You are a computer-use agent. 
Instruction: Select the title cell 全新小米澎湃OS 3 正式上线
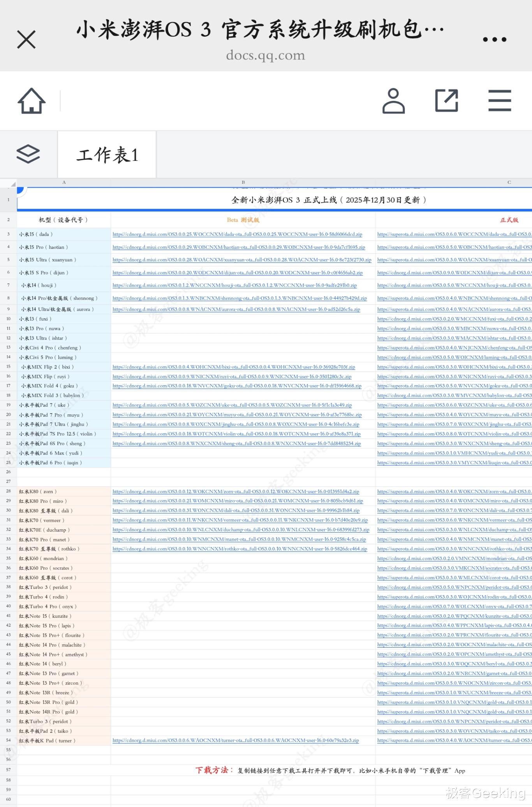[x=275, y=200]
